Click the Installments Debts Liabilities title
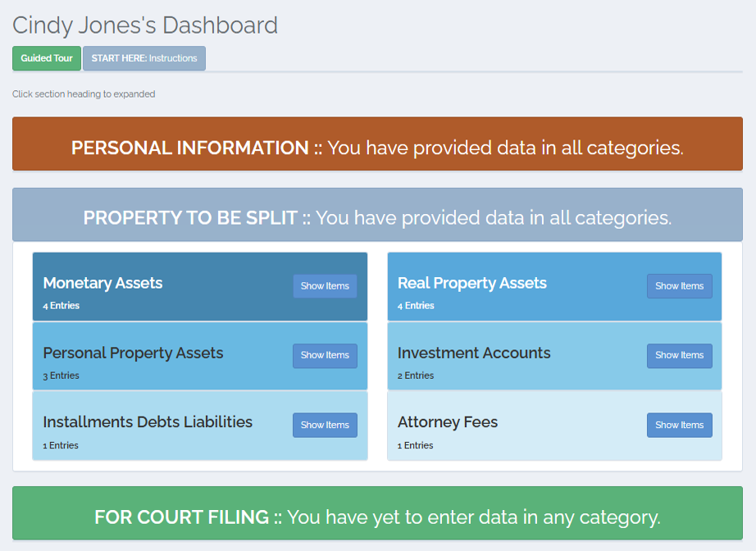756x551 pixels. point(148,421)
